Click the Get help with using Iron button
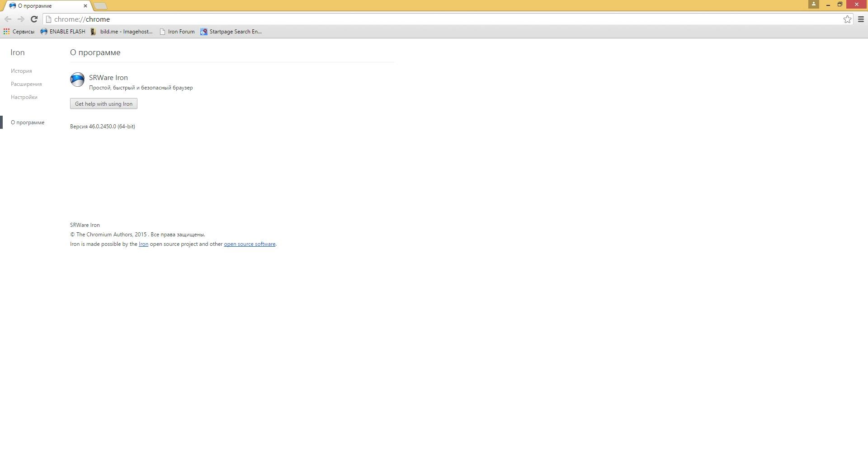This screenshot has width=868, height=470. tap(104, 104)
